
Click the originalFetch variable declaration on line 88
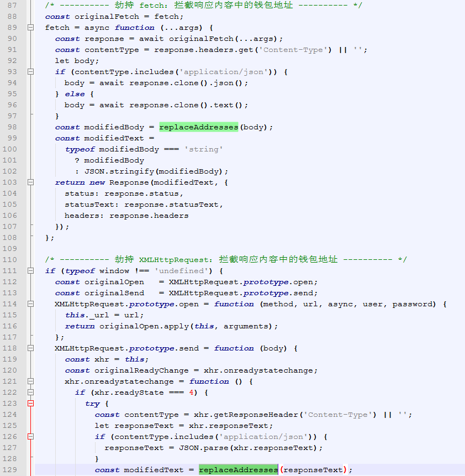tap(107, 17)
